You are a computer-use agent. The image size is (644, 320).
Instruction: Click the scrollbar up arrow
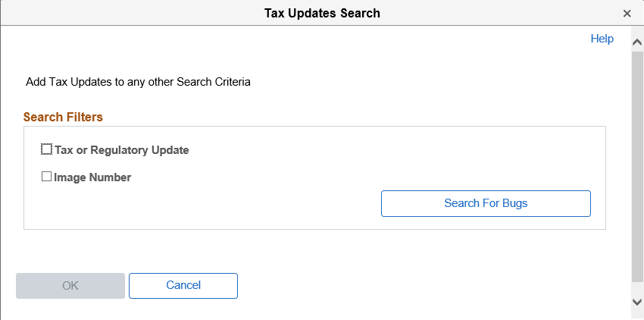coord(637,43)
